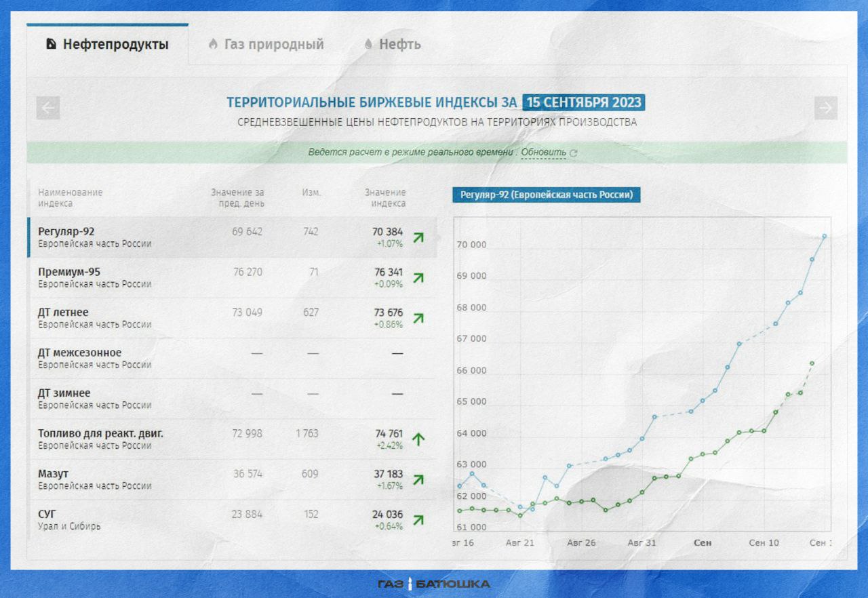Click the Сен 10 axis label

[764, 543]
